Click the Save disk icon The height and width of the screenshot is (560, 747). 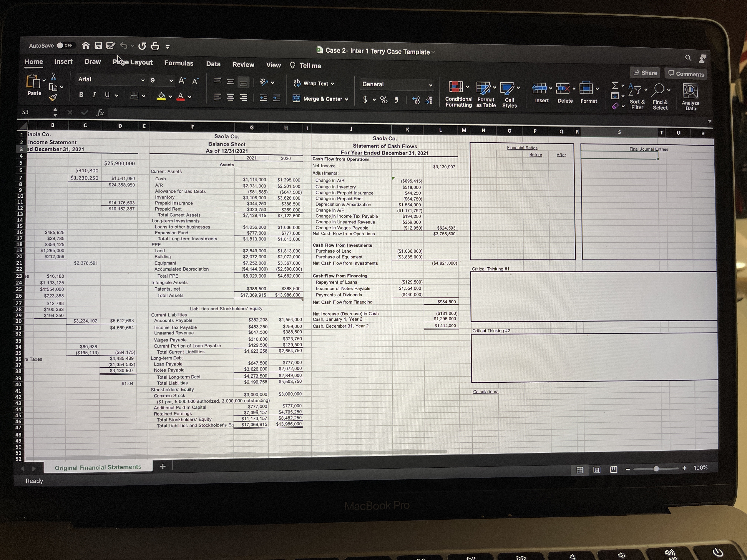tap(98, 46)
